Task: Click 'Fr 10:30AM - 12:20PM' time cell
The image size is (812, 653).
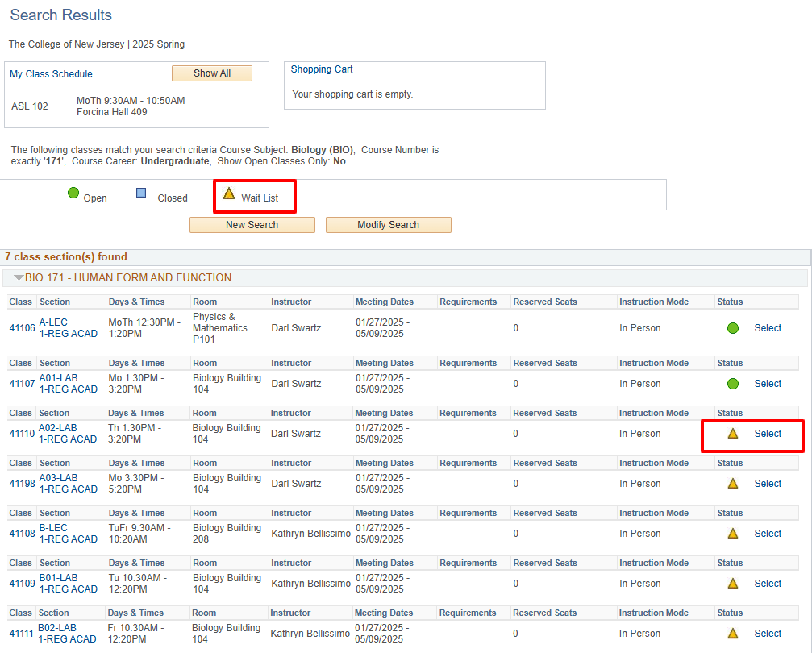Action: tap(135, 634)
